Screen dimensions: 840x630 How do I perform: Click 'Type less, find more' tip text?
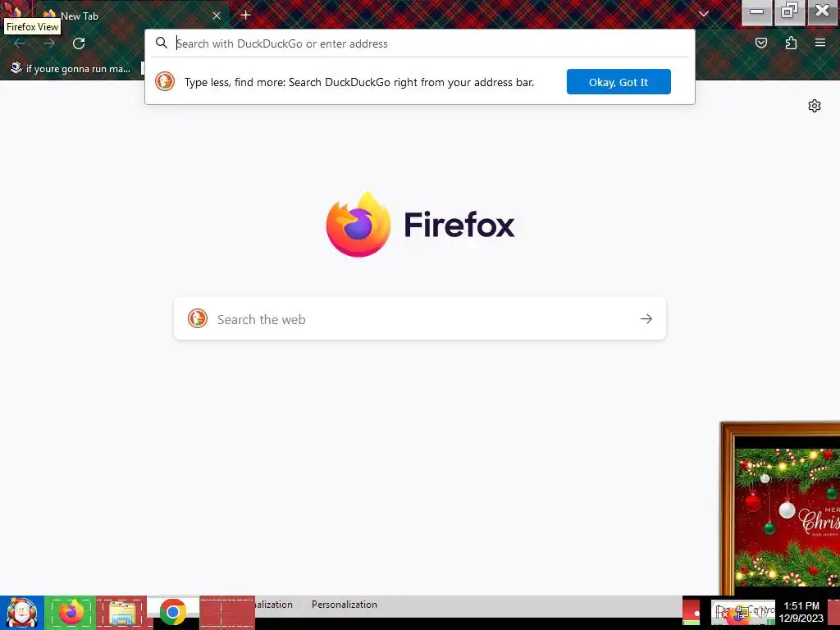pos(359,82)
